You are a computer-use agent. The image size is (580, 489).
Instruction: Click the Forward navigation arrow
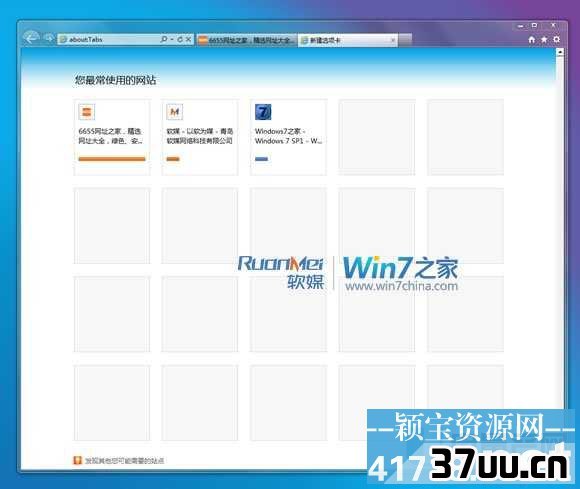[48, 38]
